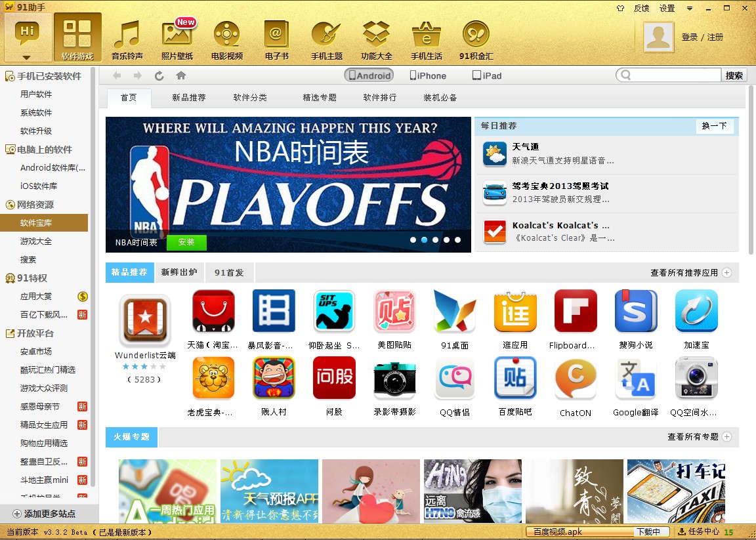756x540 pixels.
Task: Open the settings dropdown arrow in title bar
Action: pyautogui.click(x=690, y=8)
